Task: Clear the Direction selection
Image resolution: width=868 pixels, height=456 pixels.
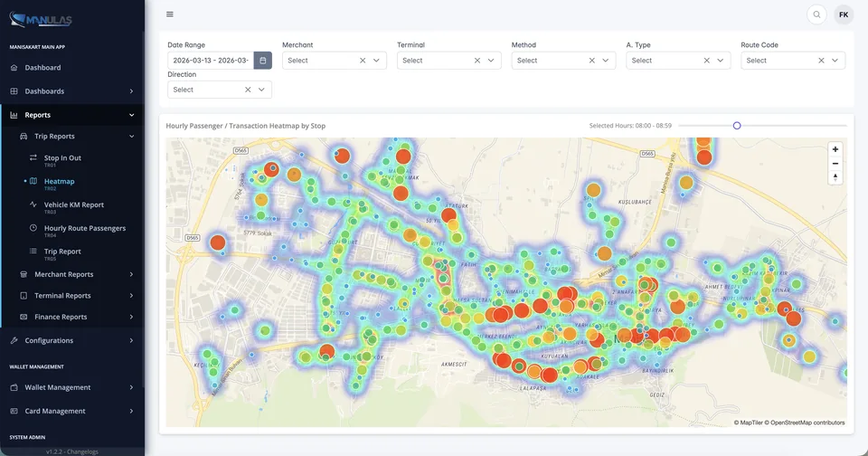Action: pyautogui.click(x=248, y=90)
